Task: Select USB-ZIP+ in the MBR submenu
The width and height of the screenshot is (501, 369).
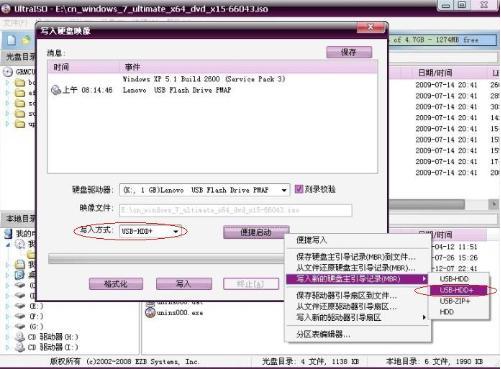Action: click(459, 301)
